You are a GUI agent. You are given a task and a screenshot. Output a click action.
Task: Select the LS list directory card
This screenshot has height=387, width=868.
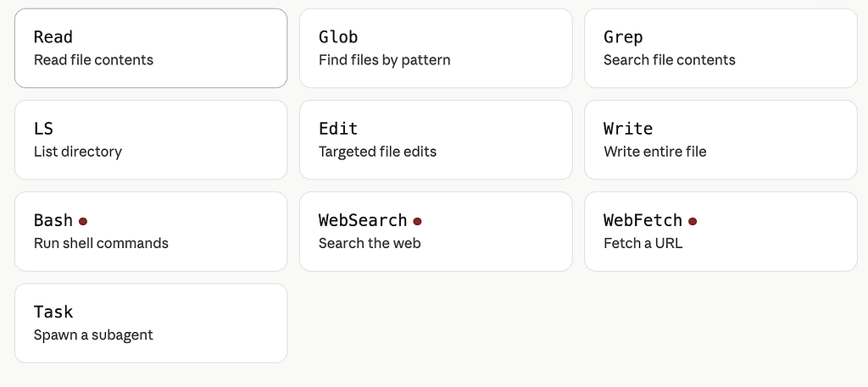(151, 140)
